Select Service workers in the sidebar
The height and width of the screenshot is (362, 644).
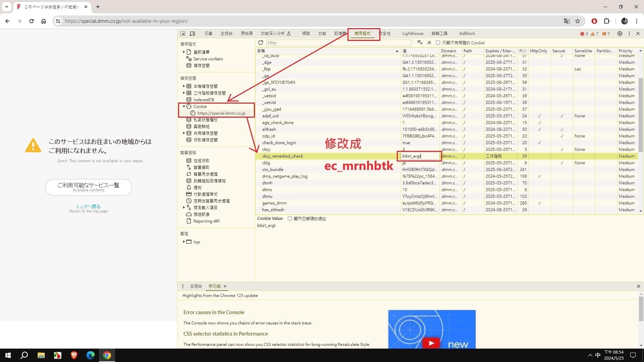pos(208,59)
